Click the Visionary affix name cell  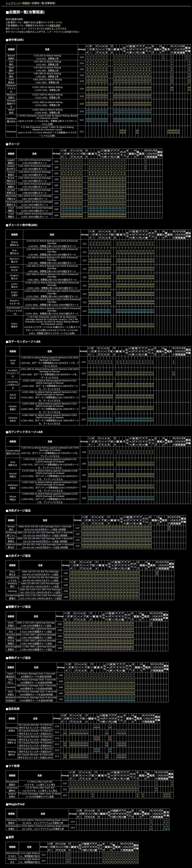tap(11, 132)
